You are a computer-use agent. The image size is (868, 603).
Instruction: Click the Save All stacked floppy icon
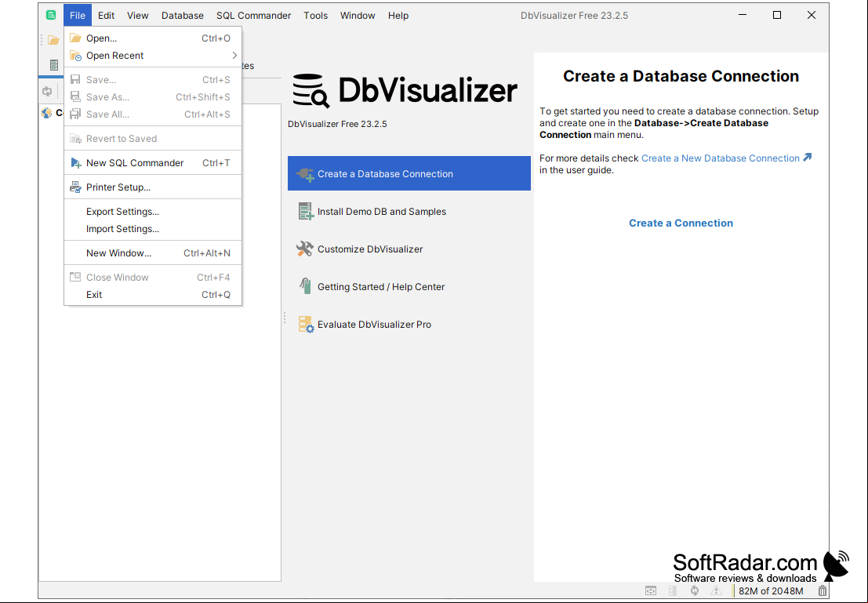tap(75, 114)
